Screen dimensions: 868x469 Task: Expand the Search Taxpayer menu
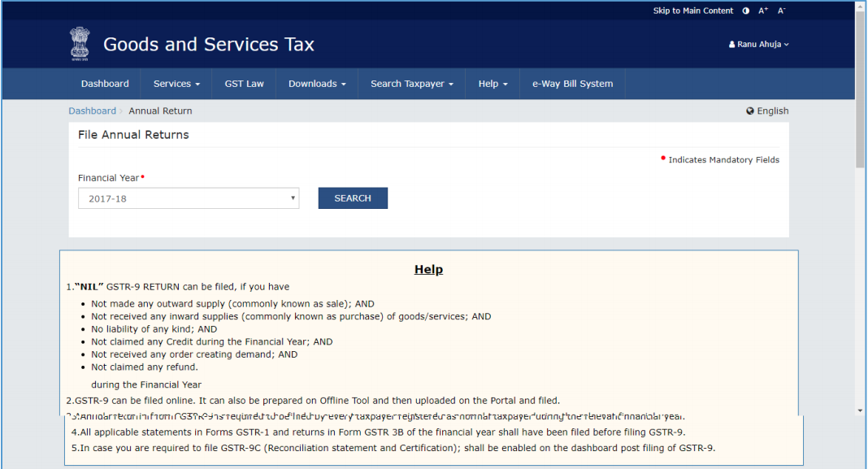tap(412, 84)
